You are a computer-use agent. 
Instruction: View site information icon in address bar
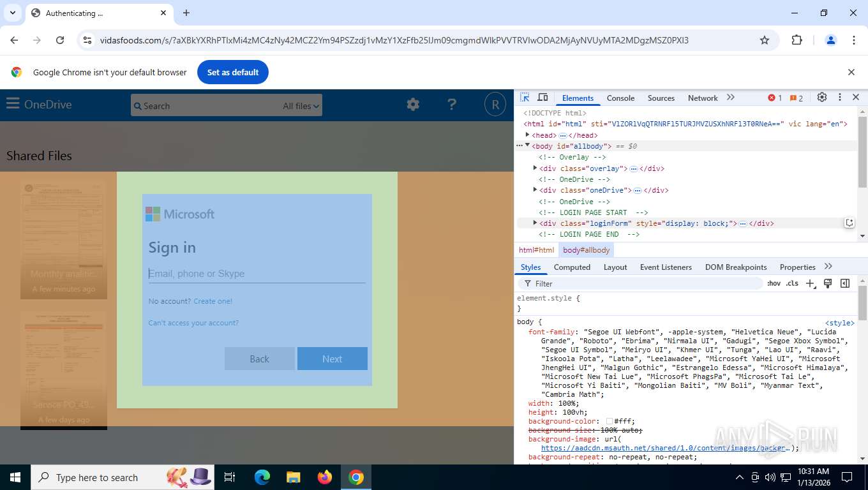pyautogui.click(x=88, y=40)
